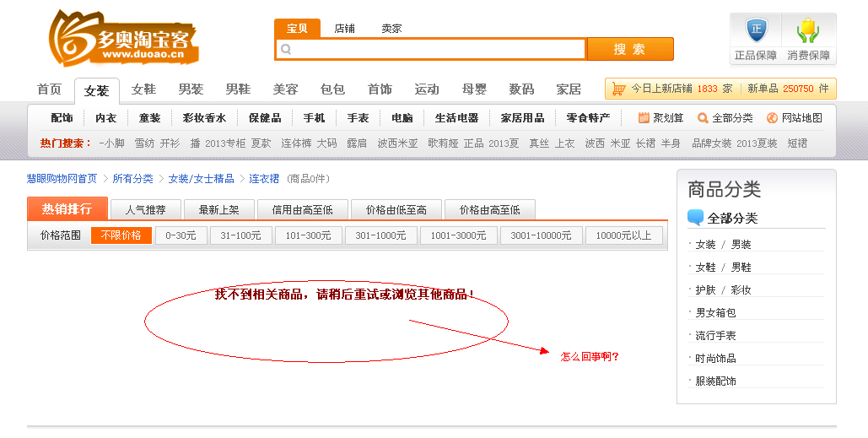Viewport: 868px width, 438px height.
Task: Open 网站地图 site map icon
Action: (771, 118)
